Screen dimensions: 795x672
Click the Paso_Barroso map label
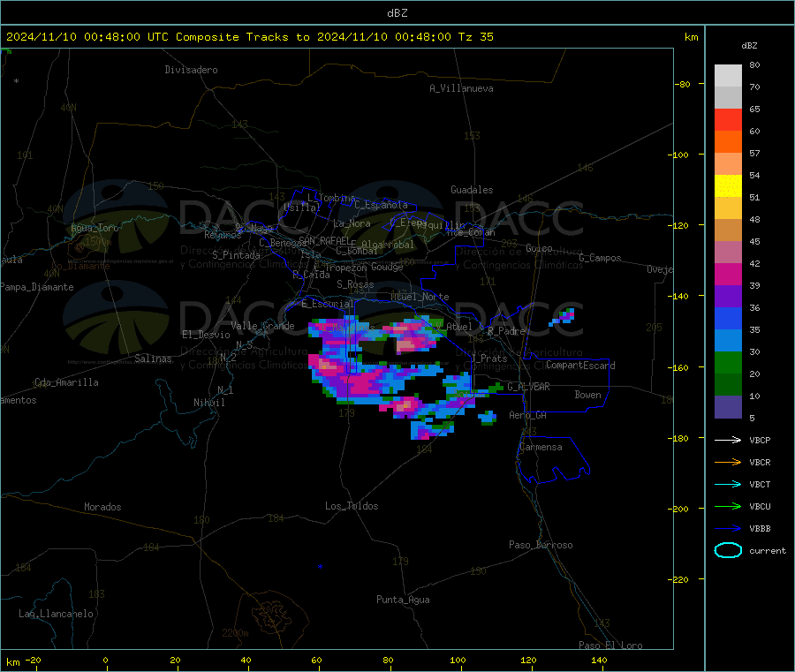tap(541, 545)
